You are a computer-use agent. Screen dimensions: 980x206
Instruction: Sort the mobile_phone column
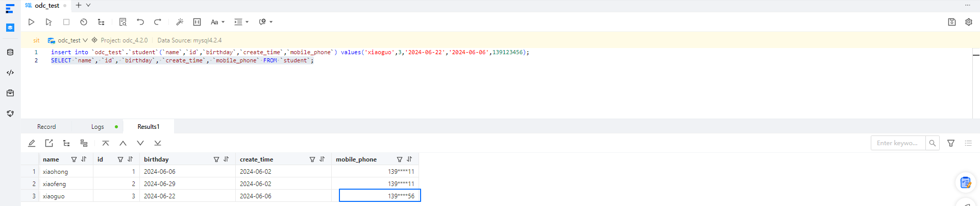pos(409,159)
